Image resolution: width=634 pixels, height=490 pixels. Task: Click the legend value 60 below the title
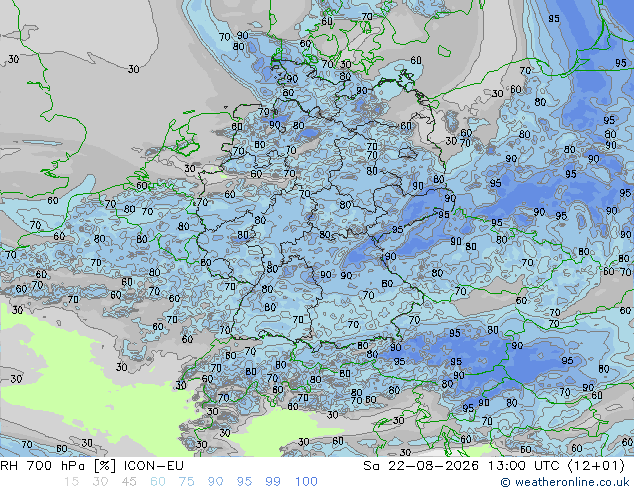[158, 482]
